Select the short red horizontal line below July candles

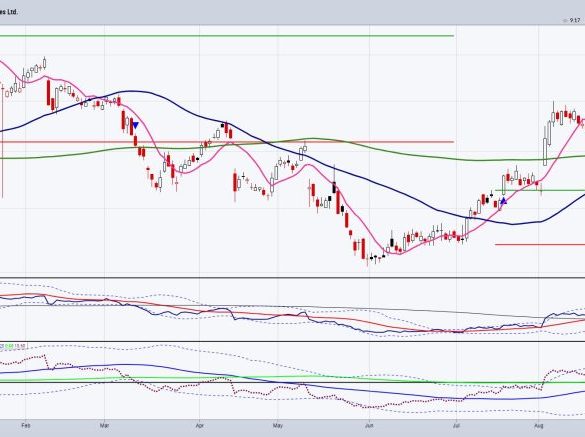(540, 245)
